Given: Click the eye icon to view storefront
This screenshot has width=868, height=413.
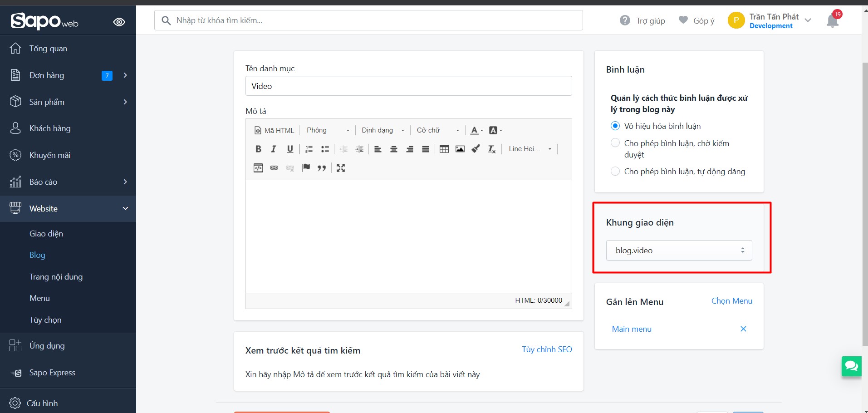Looking at the screenshot, I should tap(119, 22).
